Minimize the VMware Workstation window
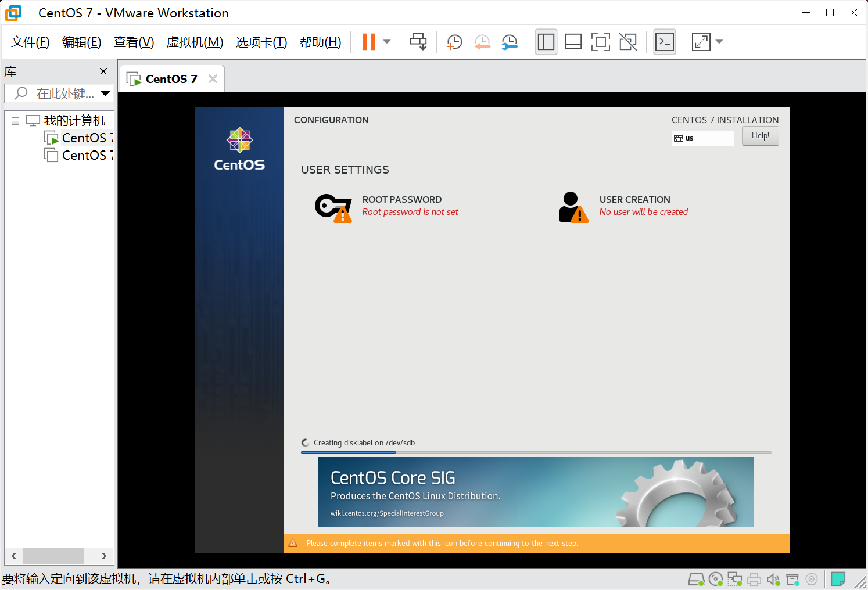The height and width of the screenshot is (590, 868). coord(806,13)
